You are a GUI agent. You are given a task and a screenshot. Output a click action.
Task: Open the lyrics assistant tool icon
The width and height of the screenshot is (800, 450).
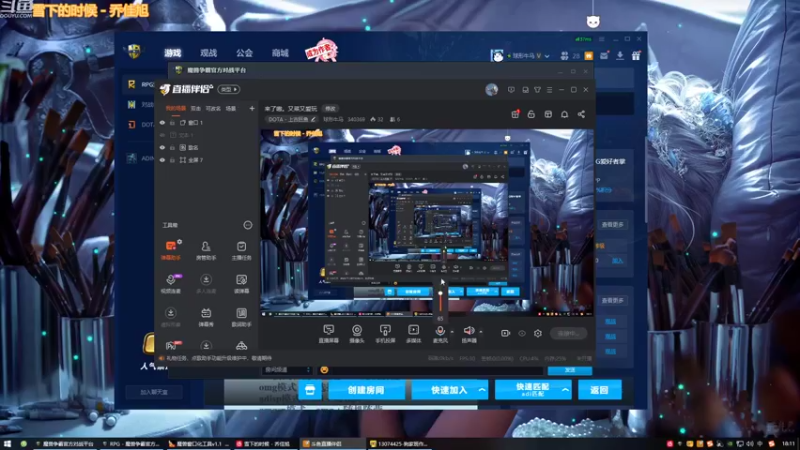(x=241, y=316)
